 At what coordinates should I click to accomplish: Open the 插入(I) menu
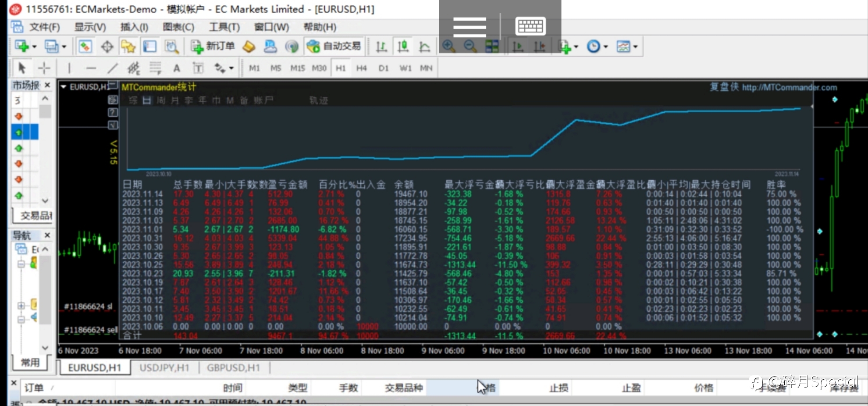(x=134, y=27)
